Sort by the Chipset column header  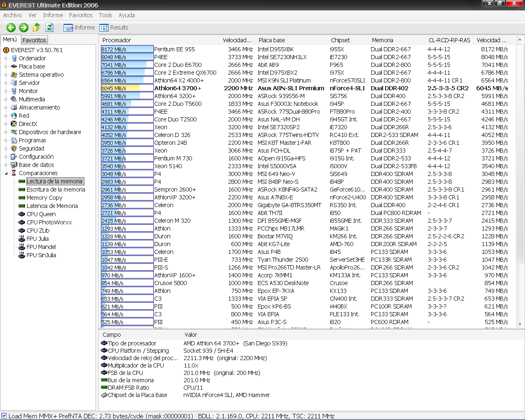click(x=348, y=40)
